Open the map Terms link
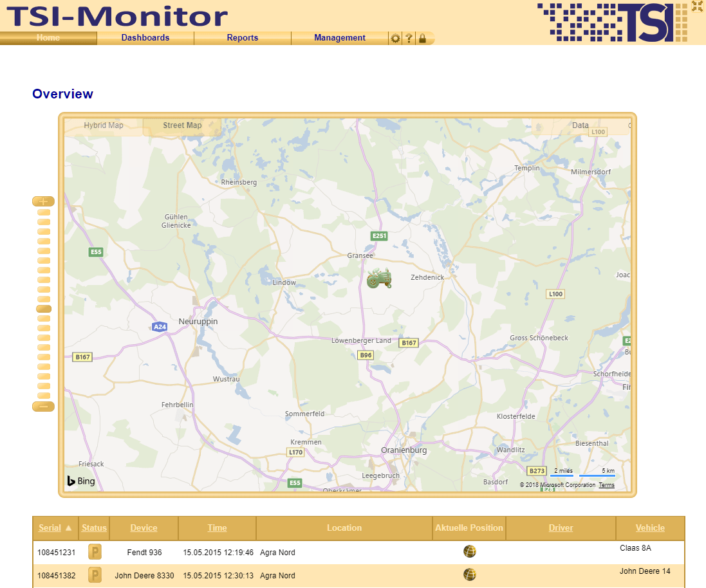 606,485
